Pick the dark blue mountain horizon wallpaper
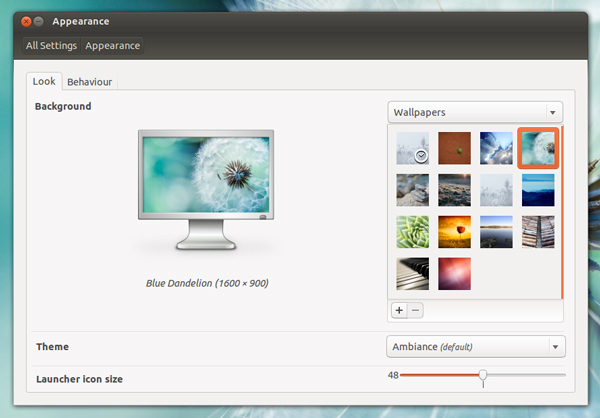600x418 pixels. pyautogui.click(x=538, y=190)
